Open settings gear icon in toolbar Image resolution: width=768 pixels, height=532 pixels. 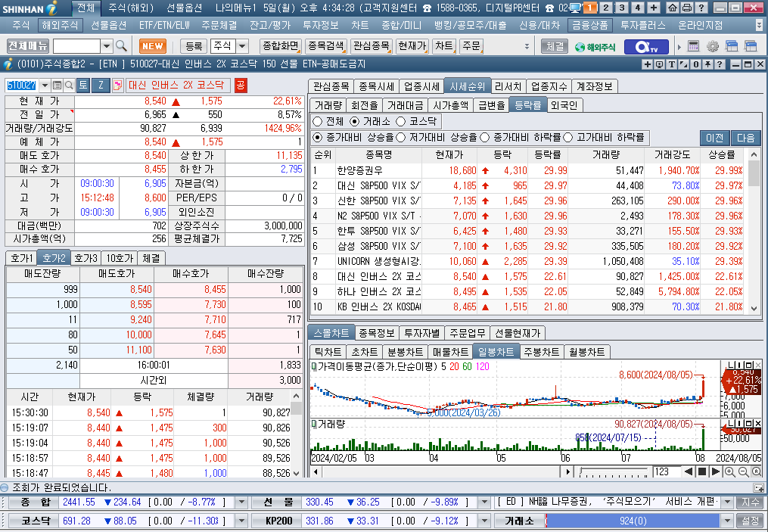pyautogui.click(x=713, y=46)
